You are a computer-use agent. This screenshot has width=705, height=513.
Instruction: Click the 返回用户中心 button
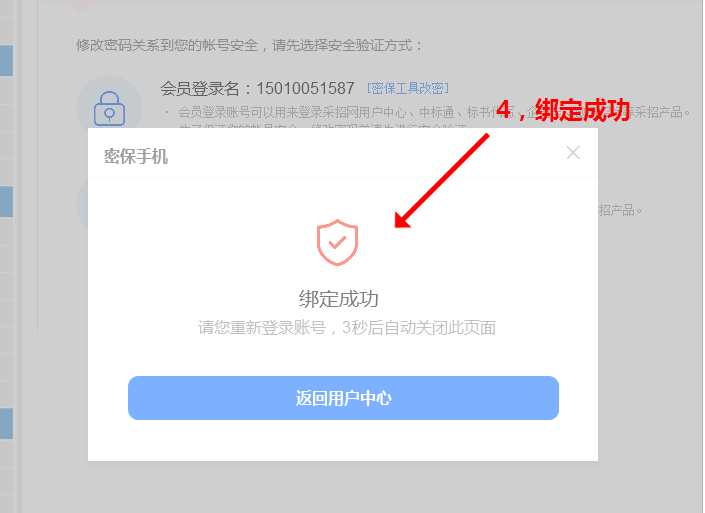coord(343,398)
